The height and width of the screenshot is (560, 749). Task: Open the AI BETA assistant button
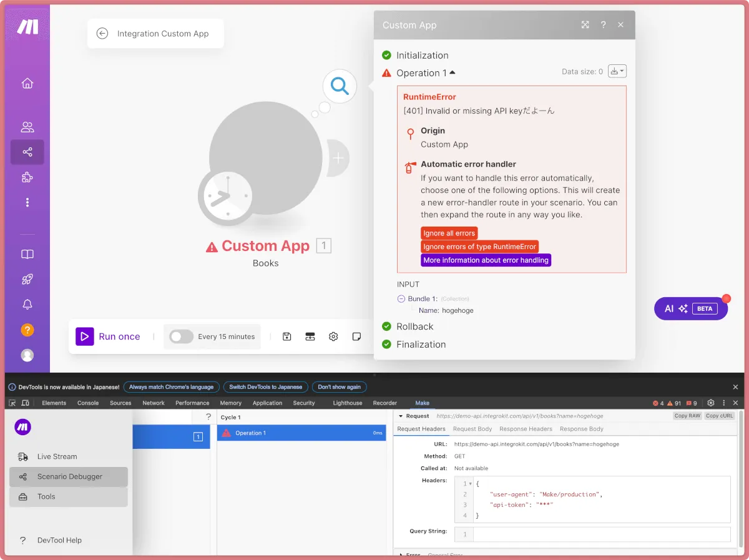coord(691,308)
